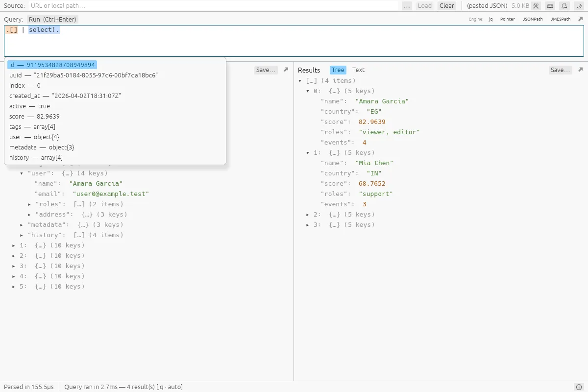This screenshot has height=392, width=588.
Task: Click the "Mia Chen" name in Results
Action: coord(374,163)
